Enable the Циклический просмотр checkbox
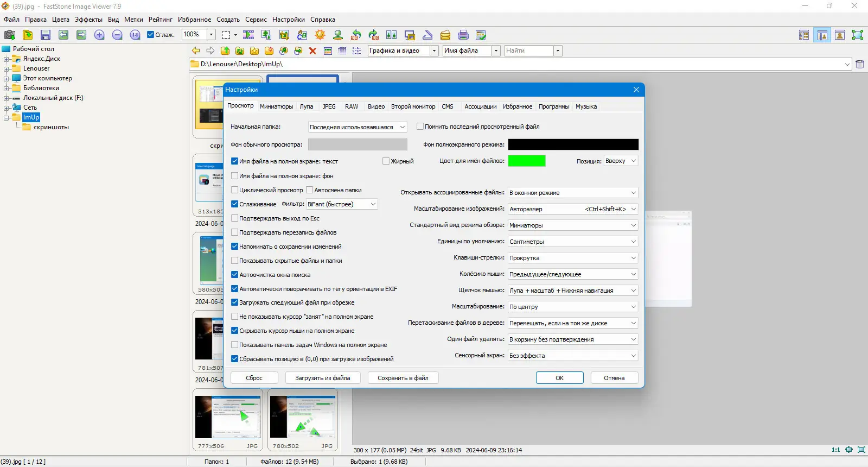868x467 pixels. 235,190
